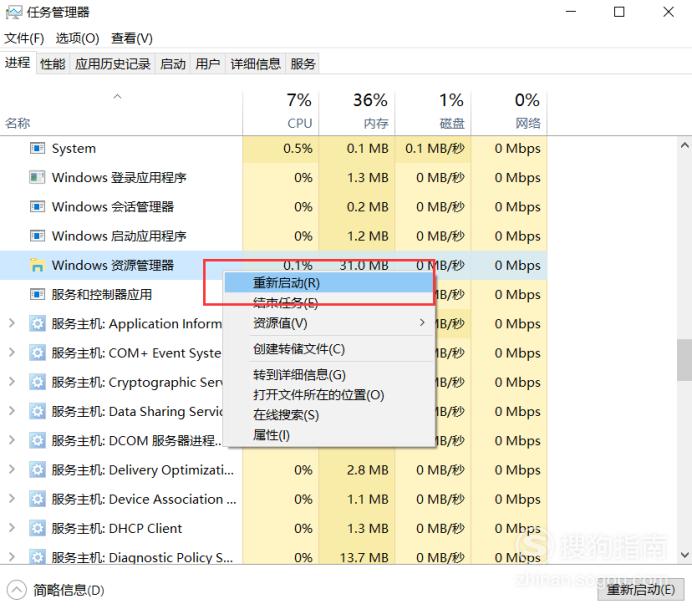Click the 13.7 MB memory value
Image resolution: width=692 pixels, height=614 pixels.
point(364,557)
